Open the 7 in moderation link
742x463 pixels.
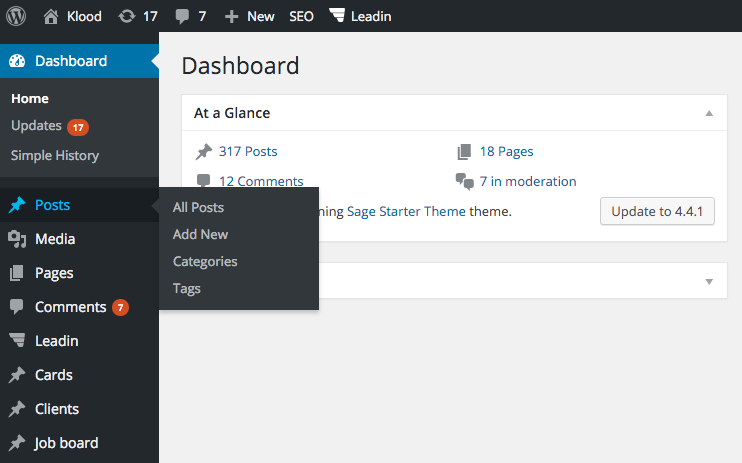(527, 181)
